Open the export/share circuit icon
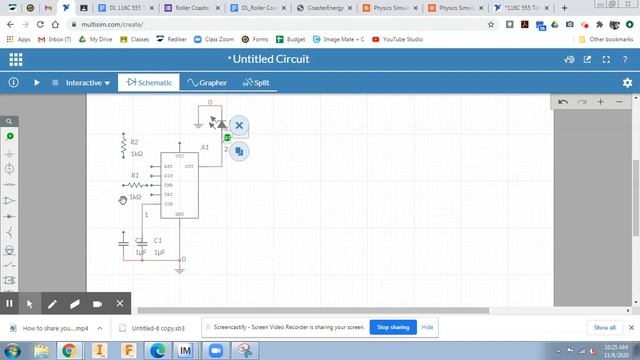The height and width of the screenshot is (360, 640). [587, 60]
